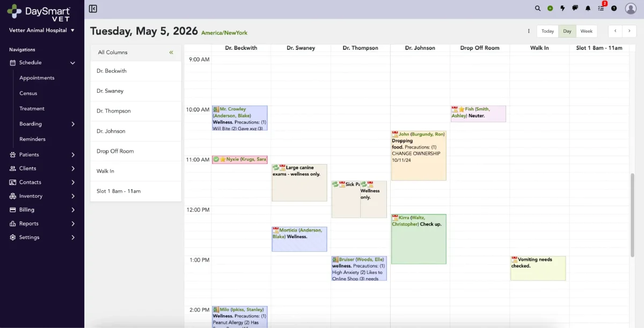Switch to the Day view
The height and width of the screenshot is (328, 644).
(567, 31)
